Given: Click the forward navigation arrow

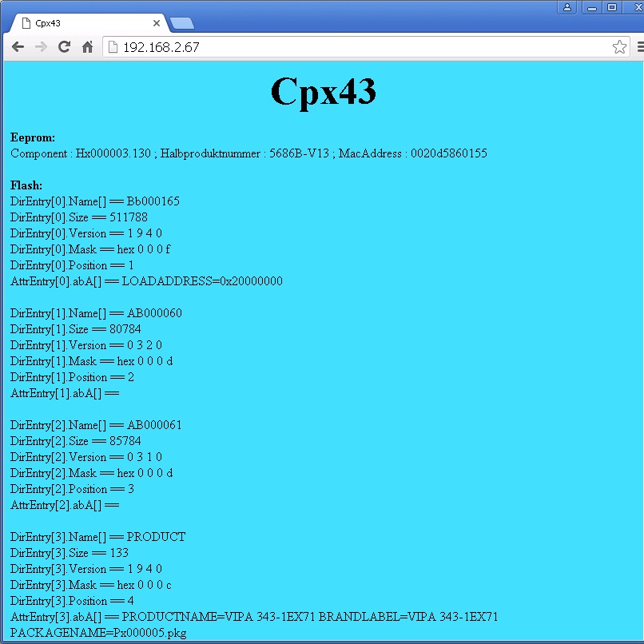Looking at the screenshot, I should 41,47.
